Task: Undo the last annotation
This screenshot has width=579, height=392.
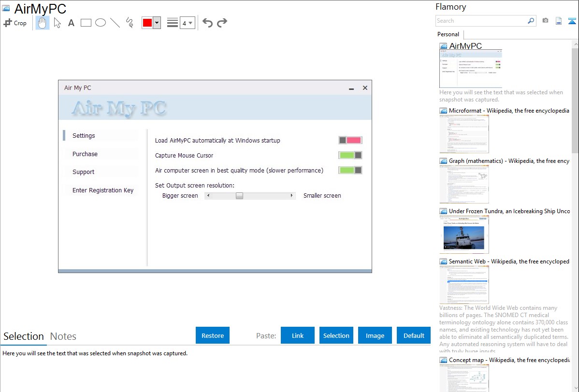Action: 207,23
